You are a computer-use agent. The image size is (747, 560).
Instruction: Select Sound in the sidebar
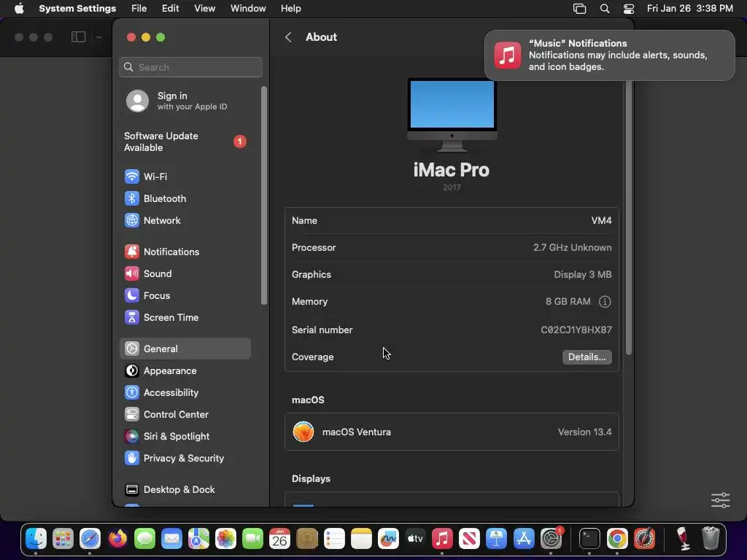click(x=185, y=274)
